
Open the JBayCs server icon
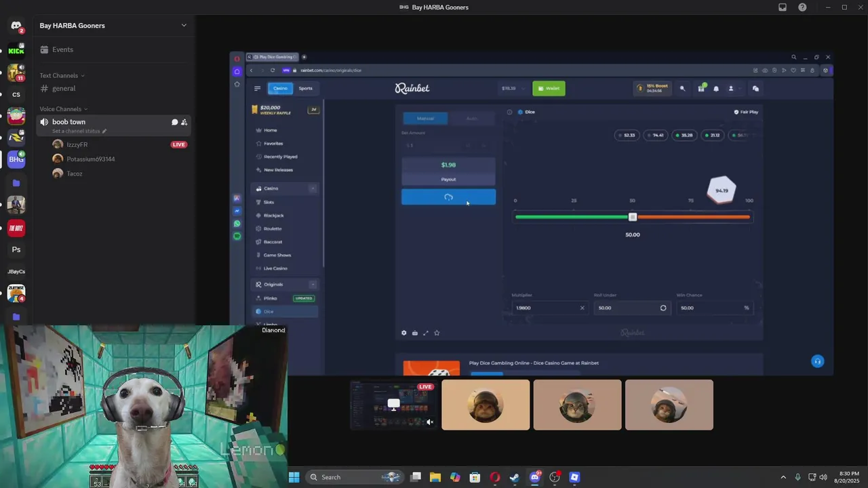pos(16,271)
